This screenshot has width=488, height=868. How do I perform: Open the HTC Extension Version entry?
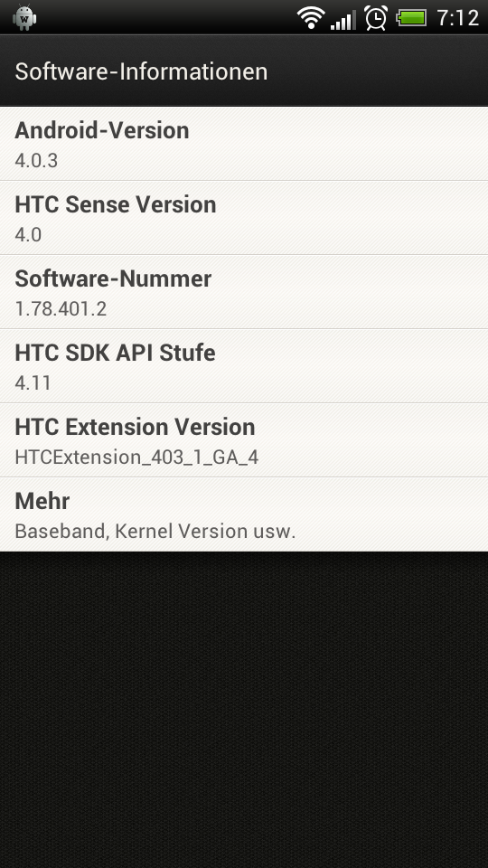point(244,440)
